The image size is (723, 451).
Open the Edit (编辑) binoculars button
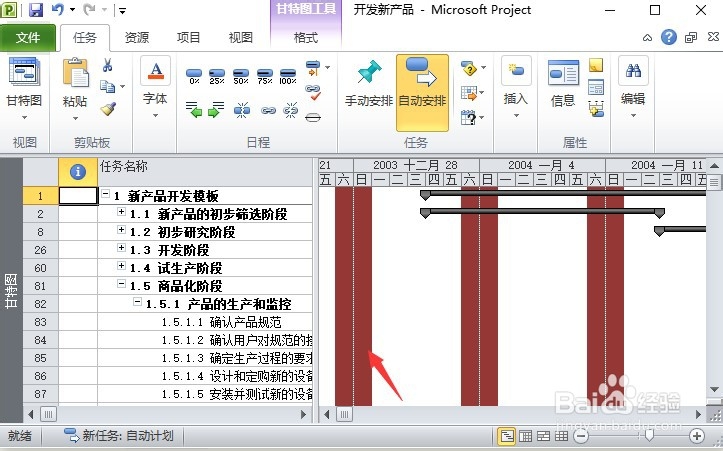click(x=633, y=88)
